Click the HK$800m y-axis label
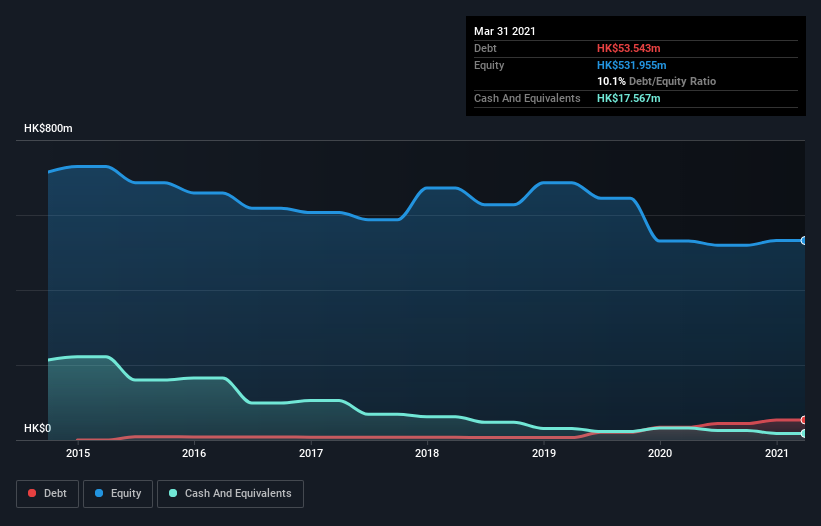Image resolution: width=821 pixels, height=526 pixels. 49,129
